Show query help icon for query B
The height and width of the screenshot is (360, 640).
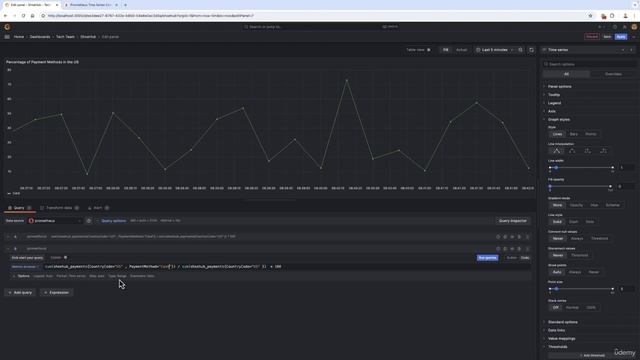(498, 249)
